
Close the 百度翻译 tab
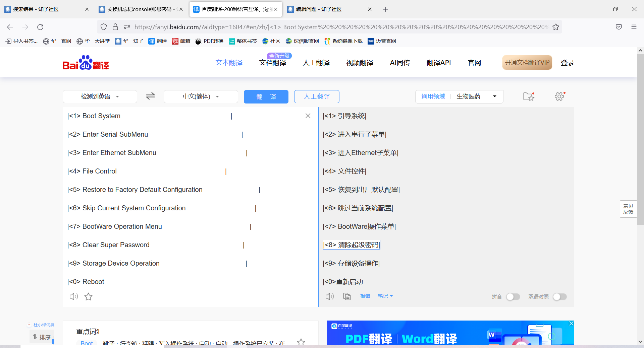coord(275,9)
